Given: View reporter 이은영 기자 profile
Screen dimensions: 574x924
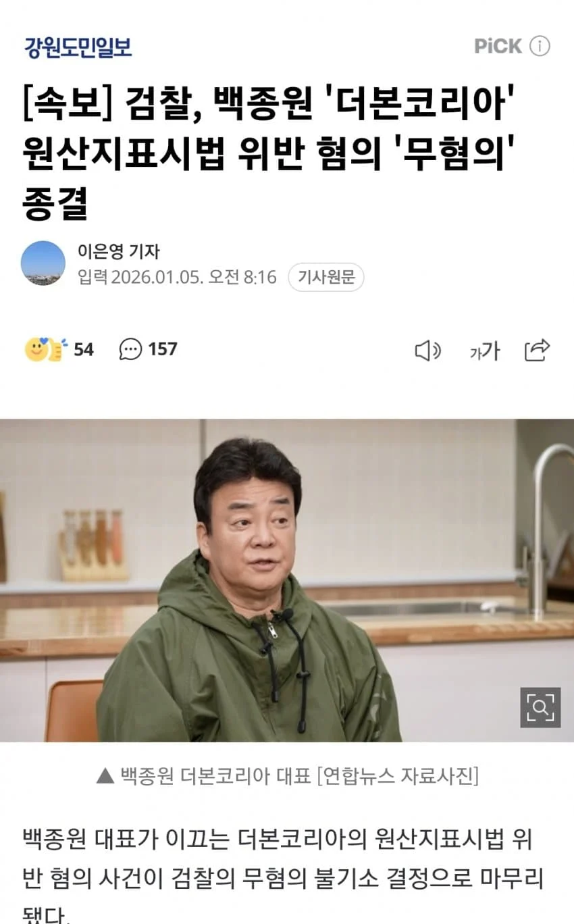Looking at the screenshot, I should 118,251.
